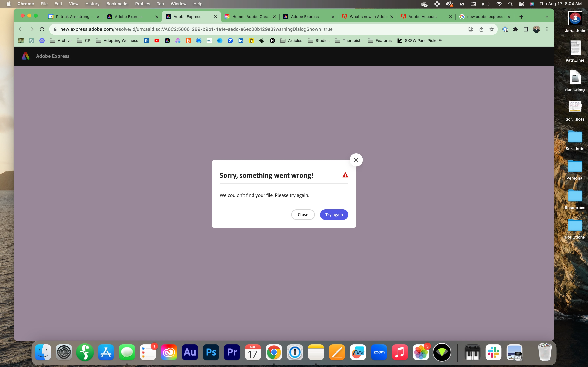Bookmark this page with the star icon
This screenshot has height=367, width=588.
click(x=492, y=29)
